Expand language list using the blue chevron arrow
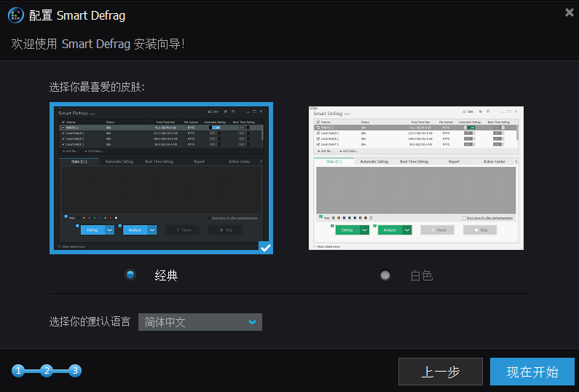Image resolution: width=579 pixels, height=392 pixels. point(252,322)
